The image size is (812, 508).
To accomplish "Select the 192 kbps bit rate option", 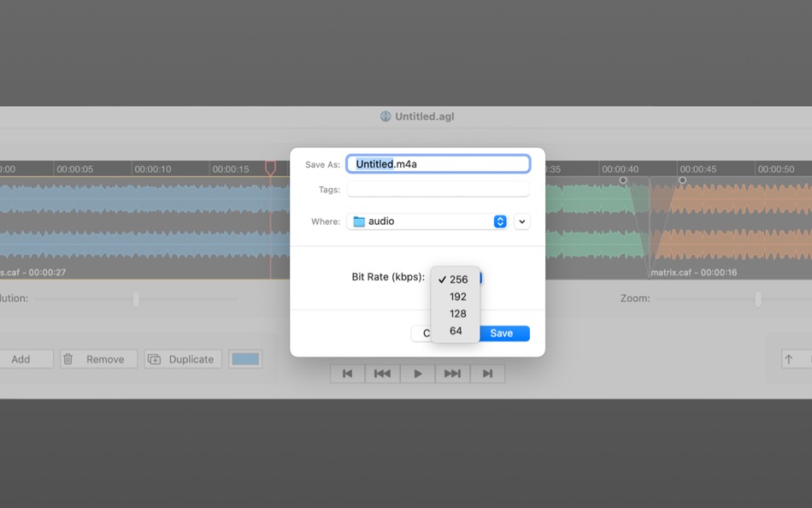I will tap(457, 296).
